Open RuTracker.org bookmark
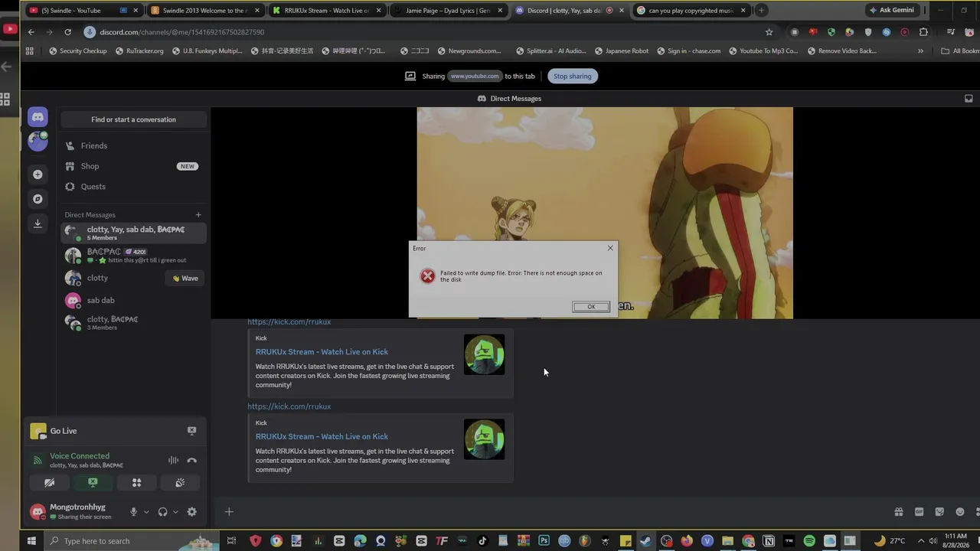This screenshot has width=980, height=551. tap(139, 51)
